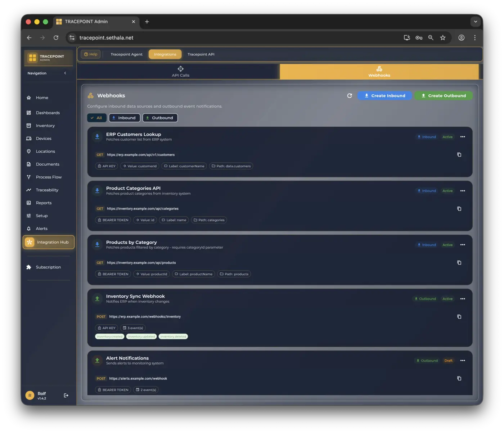Click the address bar showing tracepoint.sethala.net
Viewport: 504px width, 433px height.
click(106, 37)
